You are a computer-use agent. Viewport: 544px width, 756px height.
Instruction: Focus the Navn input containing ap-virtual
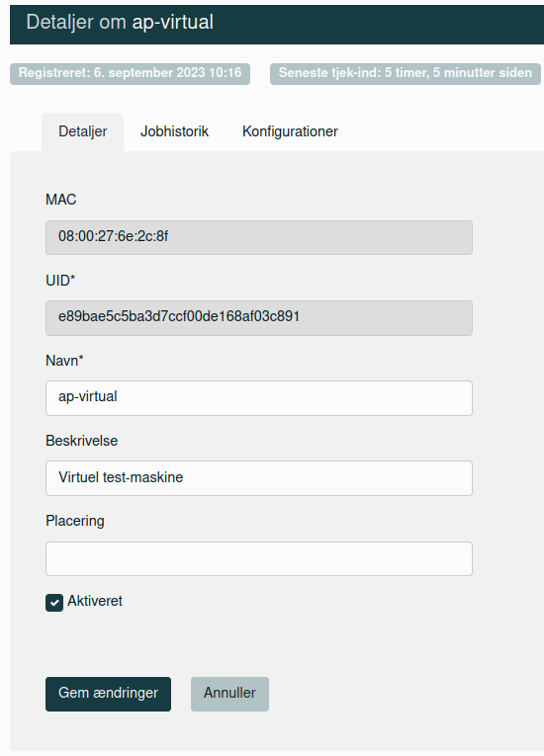259,398
